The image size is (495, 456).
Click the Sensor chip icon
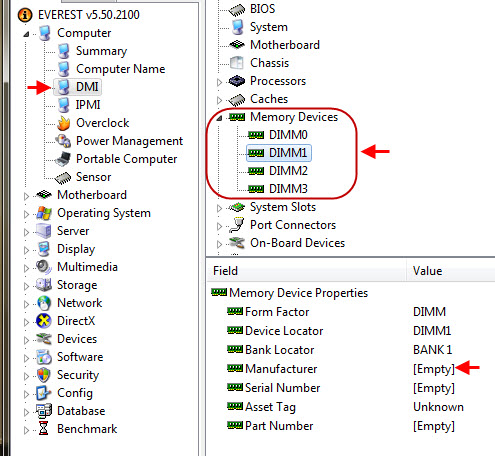[63, 178]
